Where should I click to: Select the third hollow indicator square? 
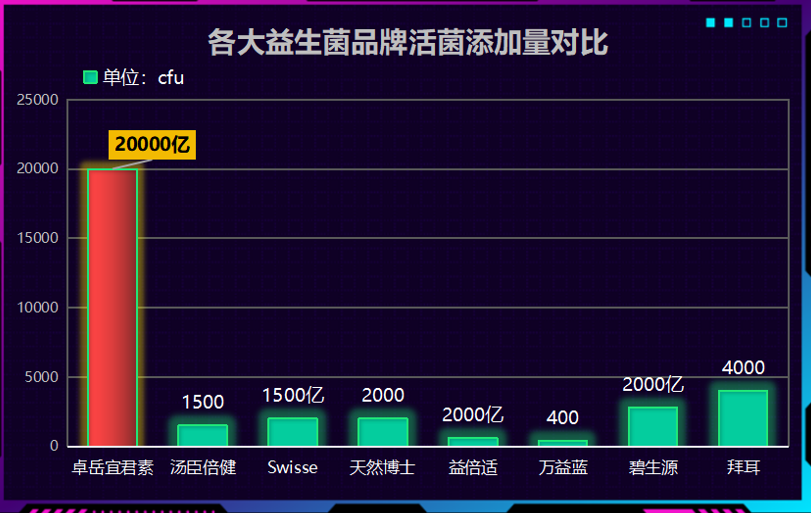[x=747, y=23]
